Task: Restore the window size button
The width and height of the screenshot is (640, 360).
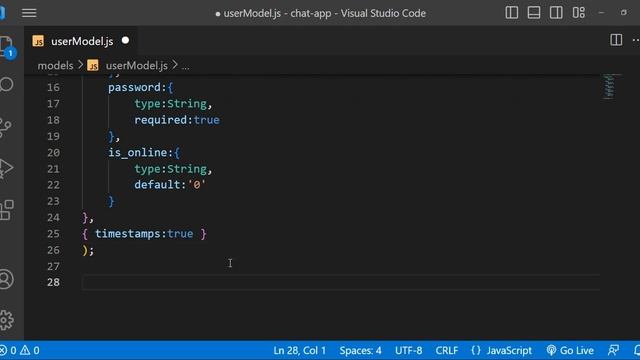Action: point(623,13)
